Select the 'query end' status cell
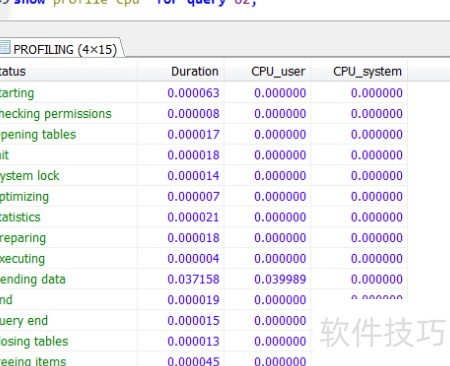 point(68,320)
